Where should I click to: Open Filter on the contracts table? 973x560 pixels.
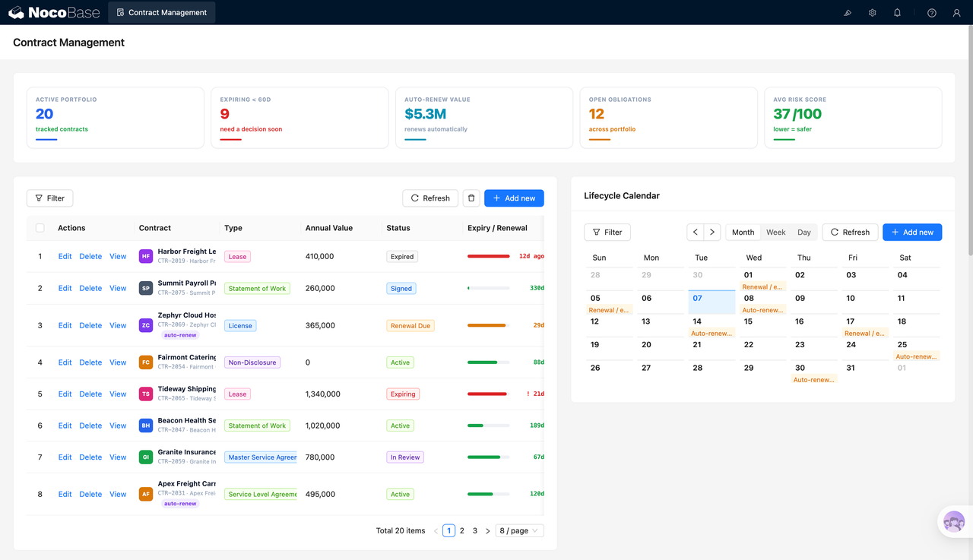(x=49, y=198)
